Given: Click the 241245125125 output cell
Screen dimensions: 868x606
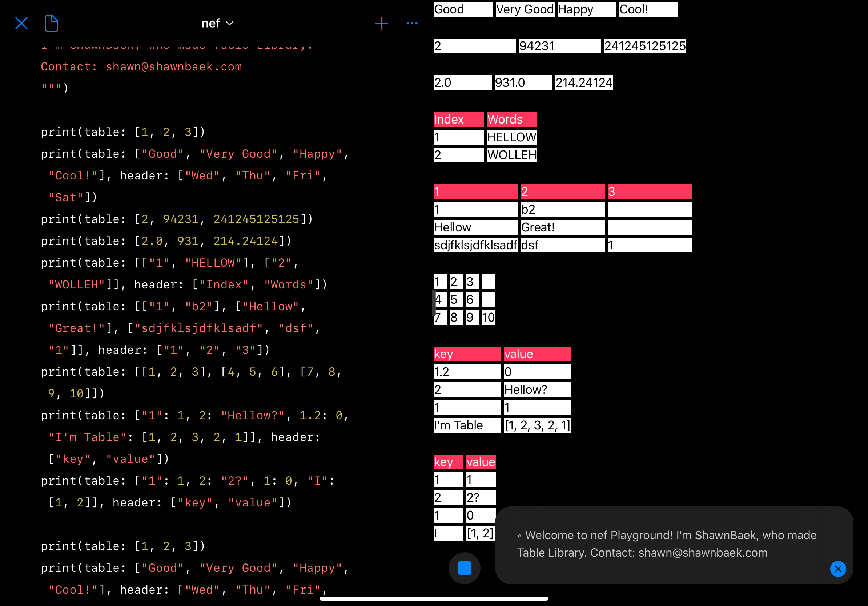Looking at the screenshot, I should [644, 46].
